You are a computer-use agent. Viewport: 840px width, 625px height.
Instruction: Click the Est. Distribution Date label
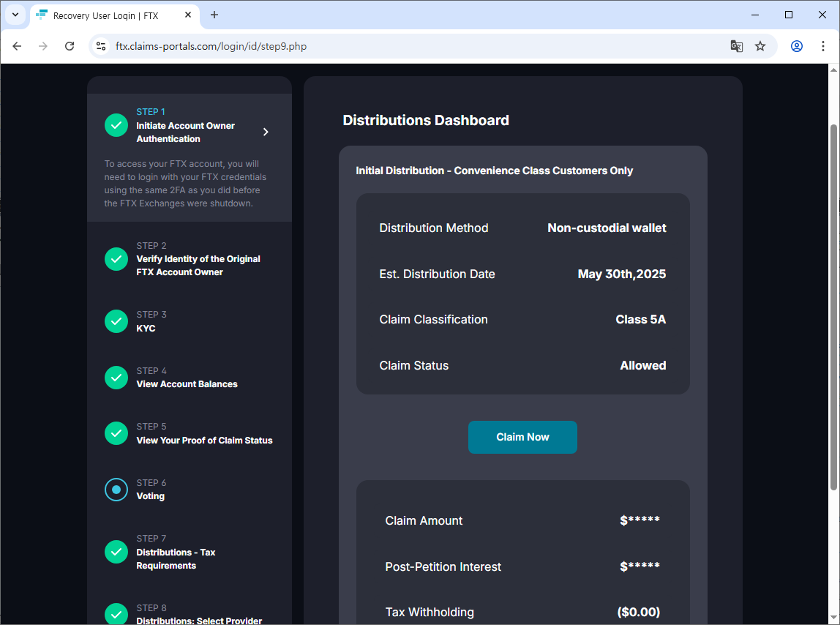pos(437,274)
